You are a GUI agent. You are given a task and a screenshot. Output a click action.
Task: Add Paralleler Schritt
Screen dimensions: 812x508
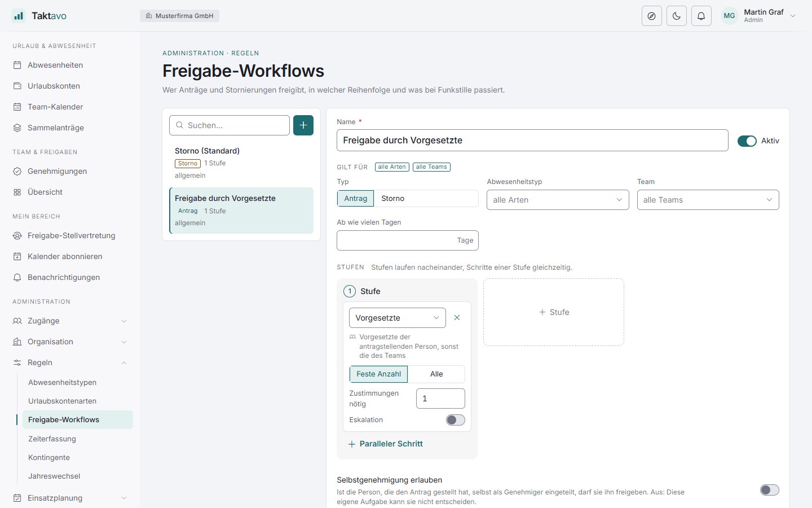[386, 444]
